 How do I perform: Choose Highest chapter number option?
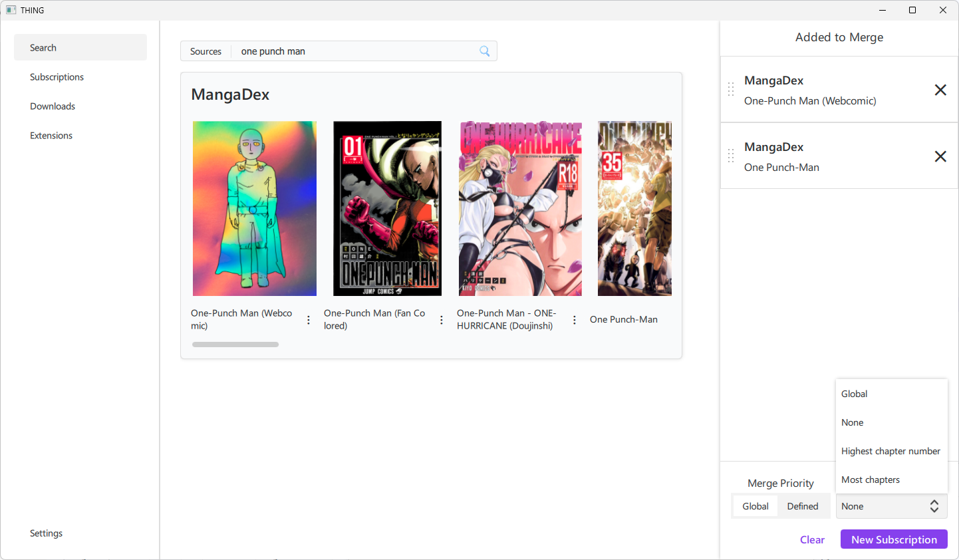click(x=891, y=451)
